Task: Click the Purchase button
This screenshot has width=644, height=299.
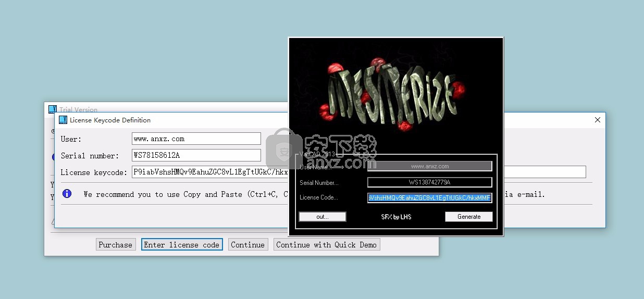Action: pos(116,245)
